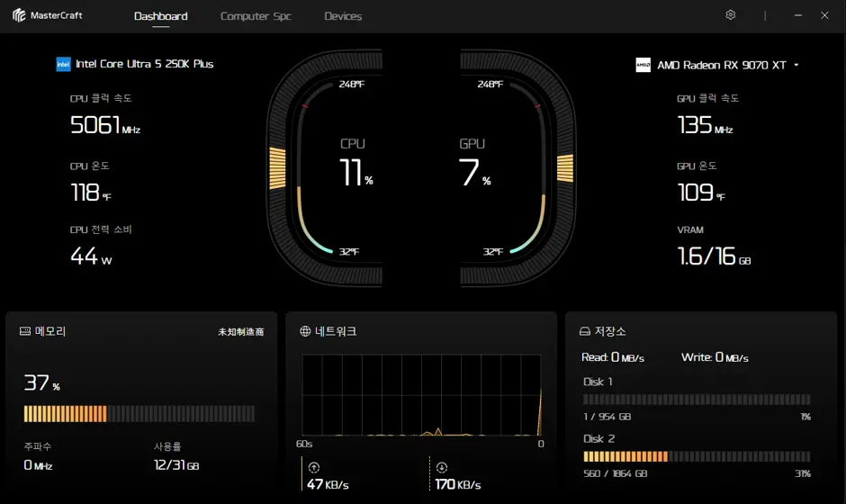Click the CPU usage gauge showing 11%
This screenshot has width=846, height=504.
click(x=324, y=167)
